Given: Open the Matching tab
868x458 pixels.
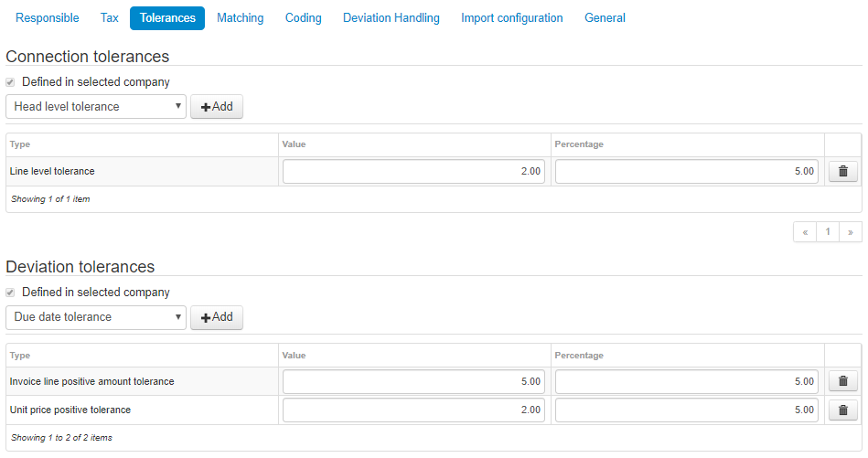Looking at the screenshot, I should coord(241,17).
